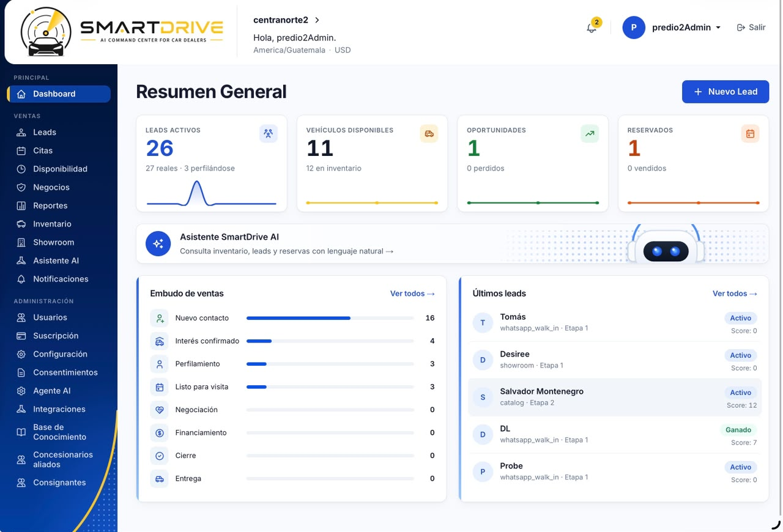Go to Citas in the sidebar
The image size is (783, 532).
(59, 150)
